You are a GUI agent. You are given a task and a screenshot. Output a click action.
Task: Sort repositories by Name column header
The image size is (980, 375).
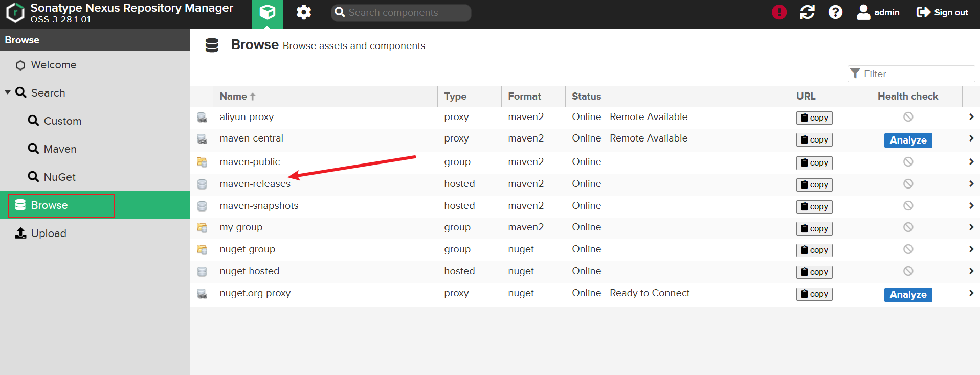(x=234, y=96)
